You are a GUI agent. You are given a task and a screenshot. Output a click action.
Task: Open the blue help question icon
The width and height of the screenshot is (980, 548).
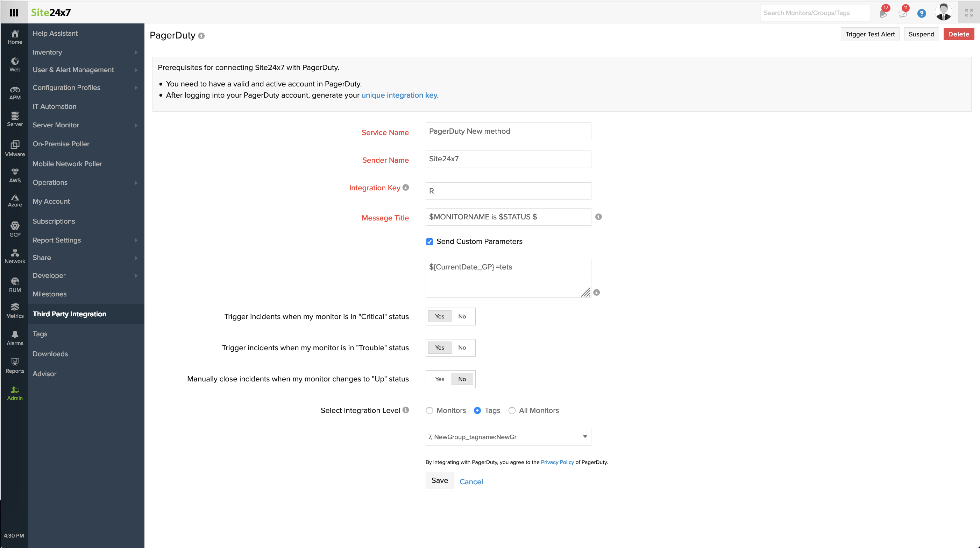coord(921,13)
